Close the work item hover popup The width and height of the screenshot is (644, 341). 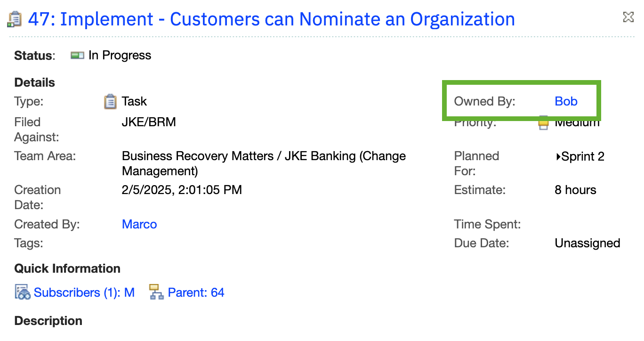(x=628, y=17)
